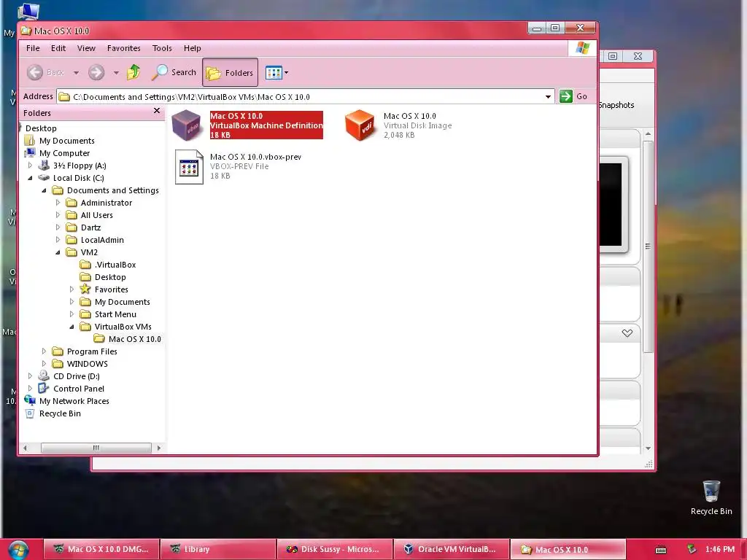Collapse the VirtualBox VMs node

pos(71,326)
